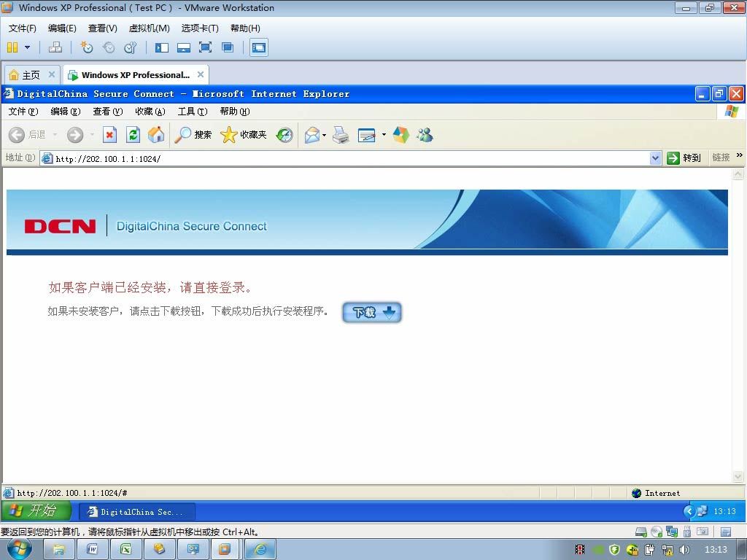Viewport: 747px width, 560px height.
Task: Open Internet Explorer 工具(T) menu
Action: pyautogui.click(x=193, y=112)
